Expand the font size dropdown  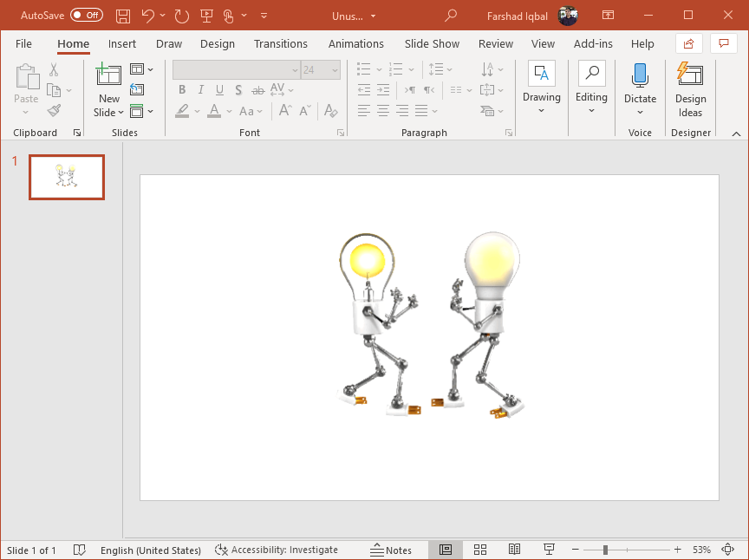coord(334,70)
